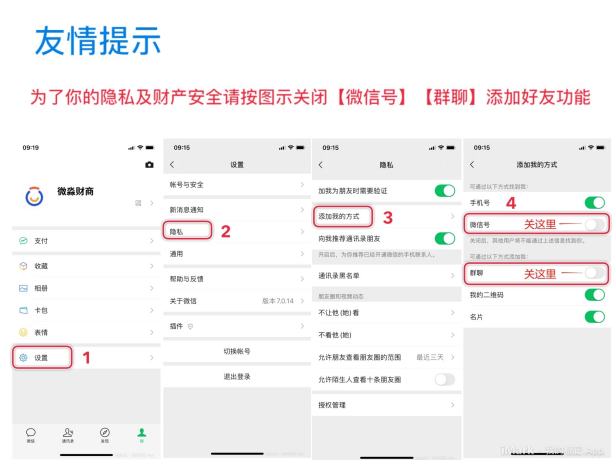This screenshot has width=614, height=460.
Task: Go back from the 隐私 screen
Action: (x=321, y=165)
